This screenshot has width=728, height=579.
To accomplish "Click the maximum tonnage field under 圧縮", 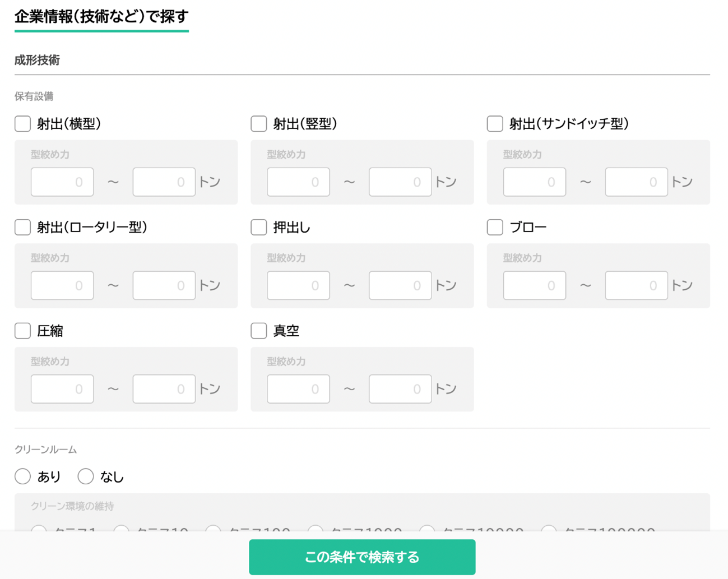I will point(164,388).
